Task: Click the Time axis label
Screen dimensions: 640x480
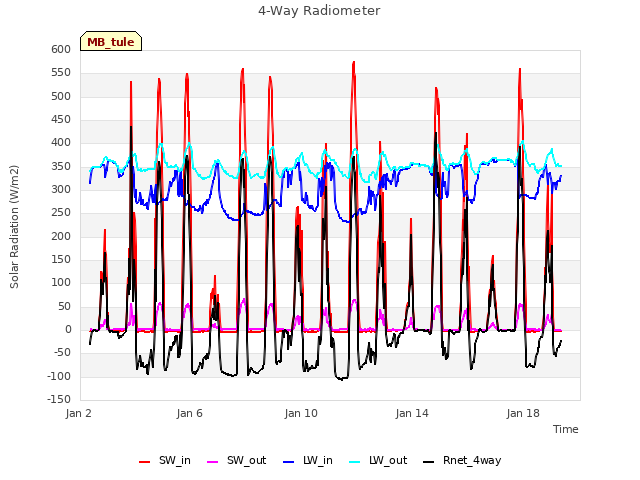Action: point(566,429)
